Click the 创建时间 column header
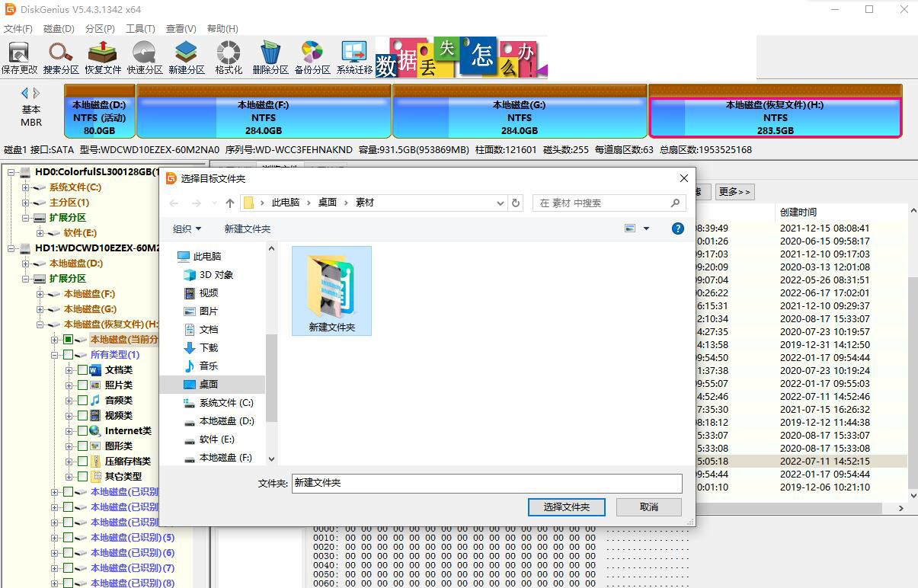 click(798, 212)
